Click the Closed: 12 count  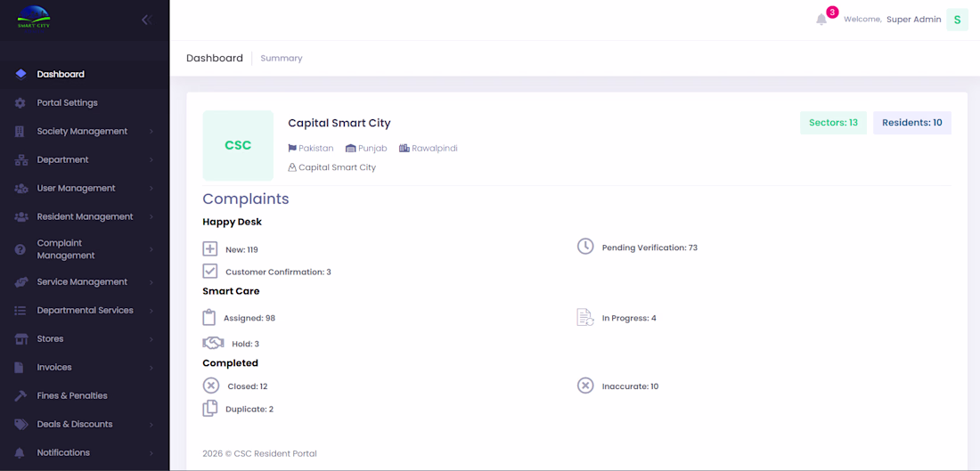[x=248, y=386]
